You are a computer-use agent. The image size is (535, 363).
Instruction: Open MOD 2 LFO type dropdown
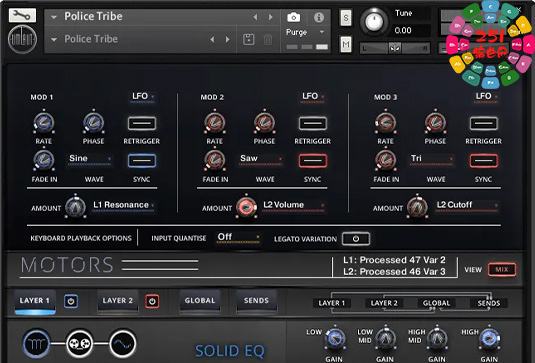[x=313, y=97]
